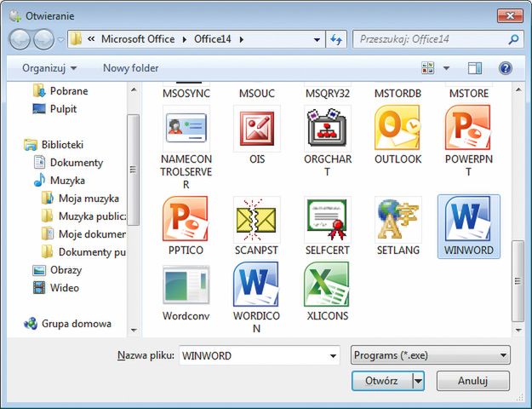Click navigation pane scroll down arrow

click(x=134, y=330)
